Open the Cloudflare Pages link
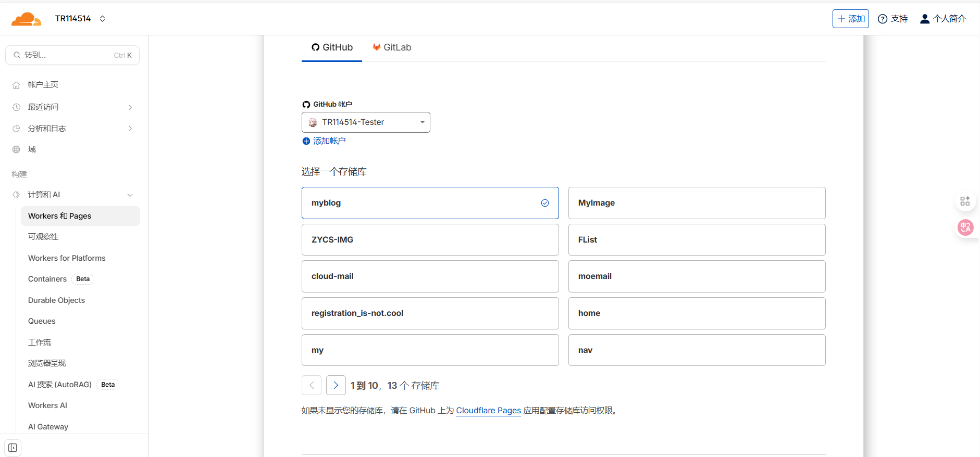 pos(488,411)
